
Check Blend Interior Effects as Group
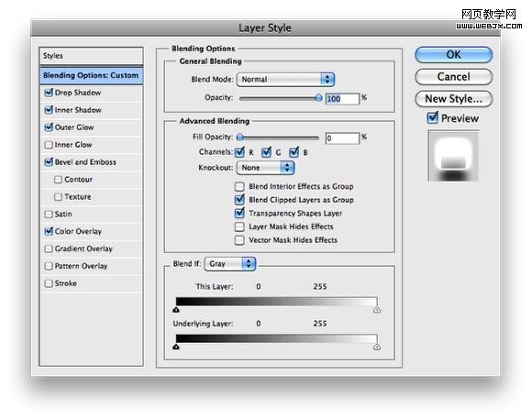tap(239, 186)
